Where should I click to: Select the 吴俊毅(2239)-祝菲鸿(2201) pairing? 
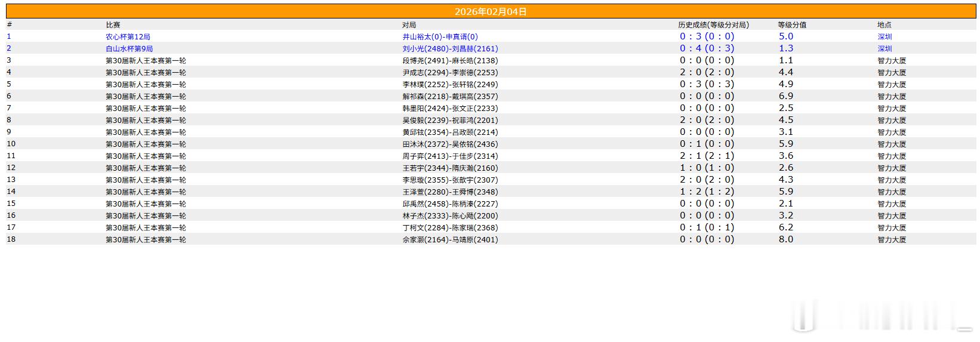450,120
